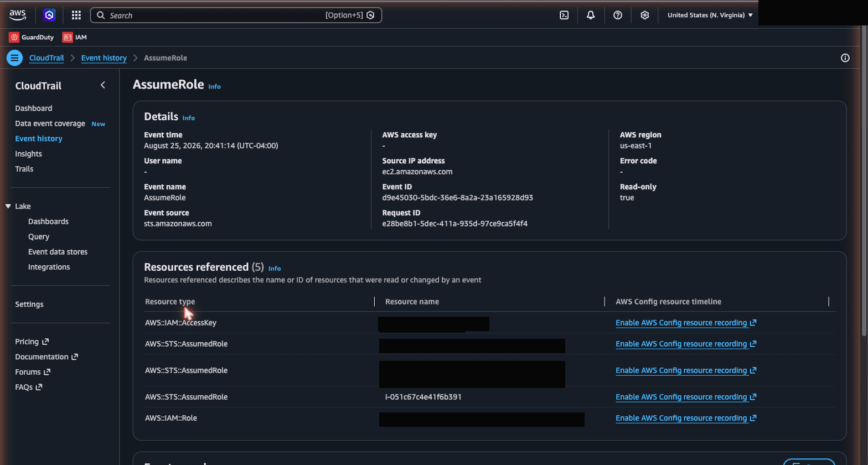Click Info link next to Resources referenced
This screenshot has width=868, height=465.
[x=275, y=268]
